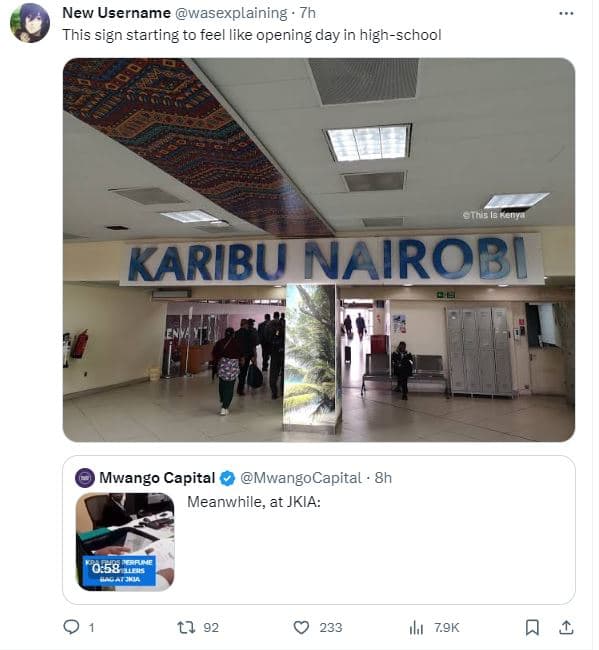Play the quoted JKIA video thumbnail
The width and height of the screenshot is (599, 650).
pos(125,541)
